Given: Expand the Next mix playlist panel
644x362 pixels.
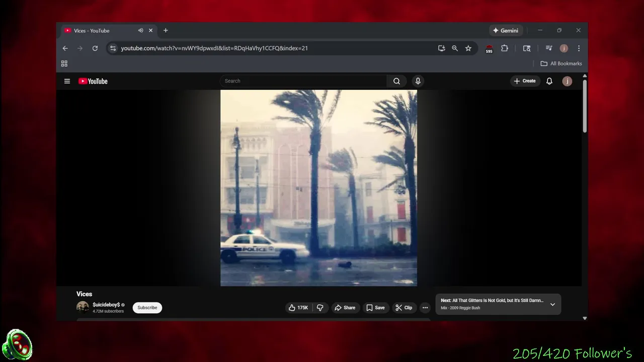Looking at the screenshot, I should (x=552, y=304).
